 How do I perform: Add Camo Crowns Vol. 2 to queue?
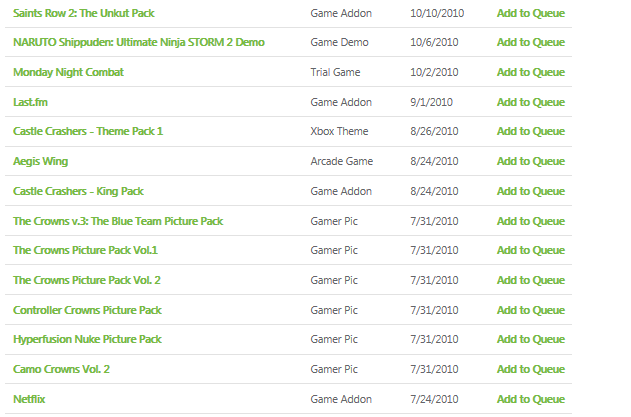531,369
